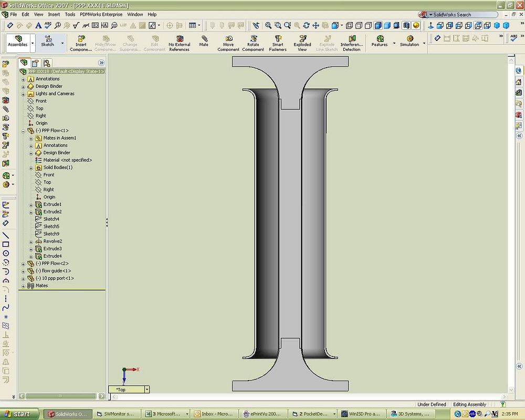Collapse the PPP Flow<1> tree node
525x420 pixels.
(23, 131)
